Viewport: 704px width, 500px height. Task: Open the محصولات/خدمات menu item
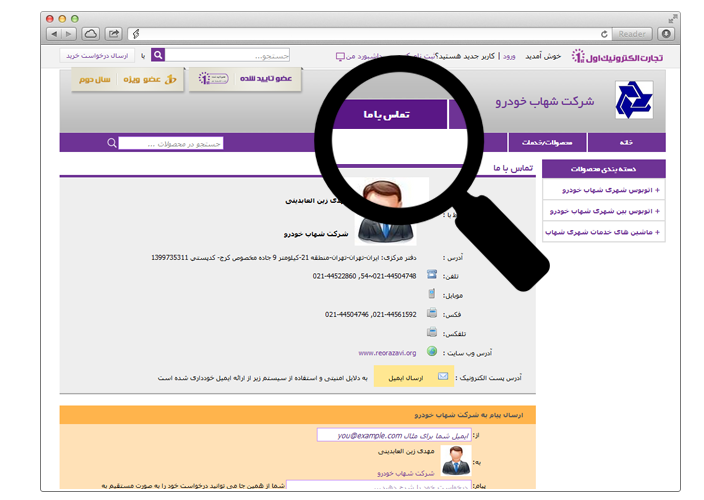(x=547, y=142)
